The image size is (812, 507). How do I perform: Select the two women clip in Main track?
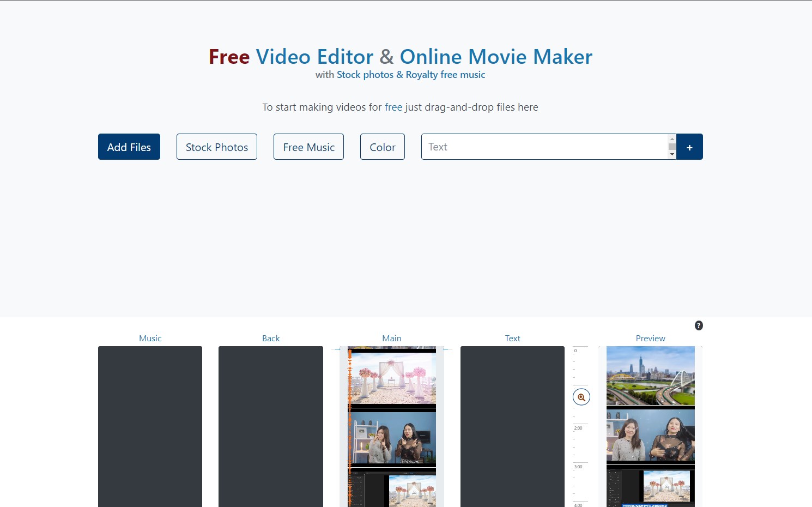pos(393,437)
